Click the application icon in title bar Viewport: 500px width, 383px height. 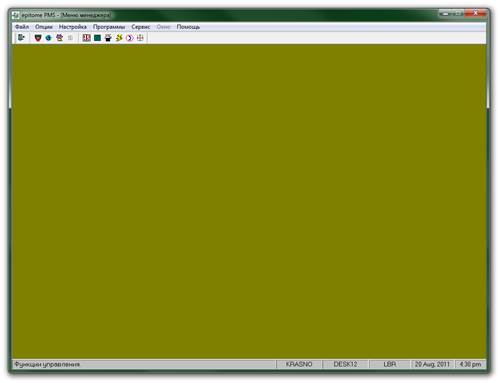tap(16, 15)
